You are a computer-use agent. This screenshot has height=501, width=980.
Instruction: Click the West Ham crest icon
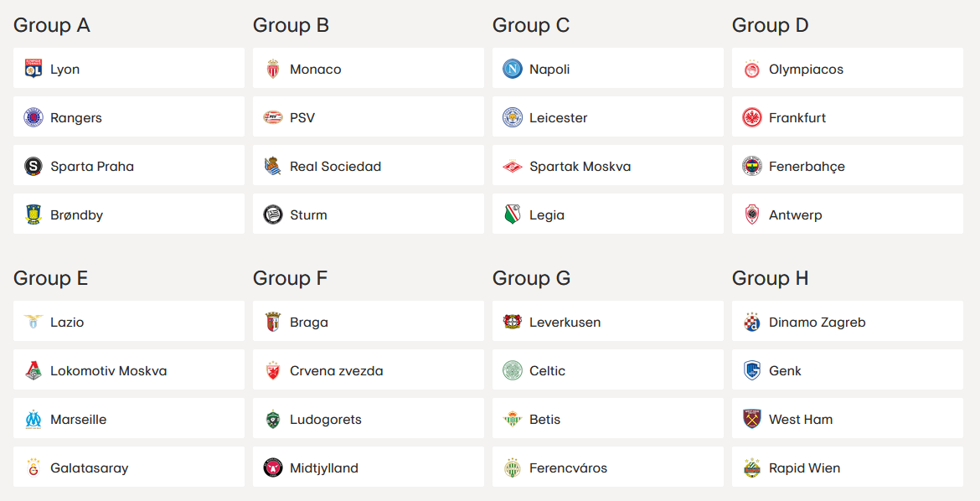click(752, 419)
